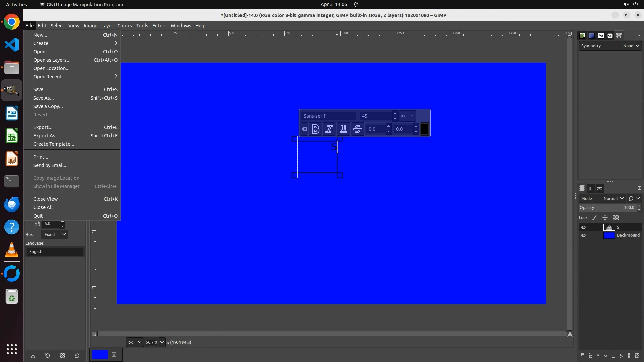Toggle underline in the text toolbar

(343, 129)
